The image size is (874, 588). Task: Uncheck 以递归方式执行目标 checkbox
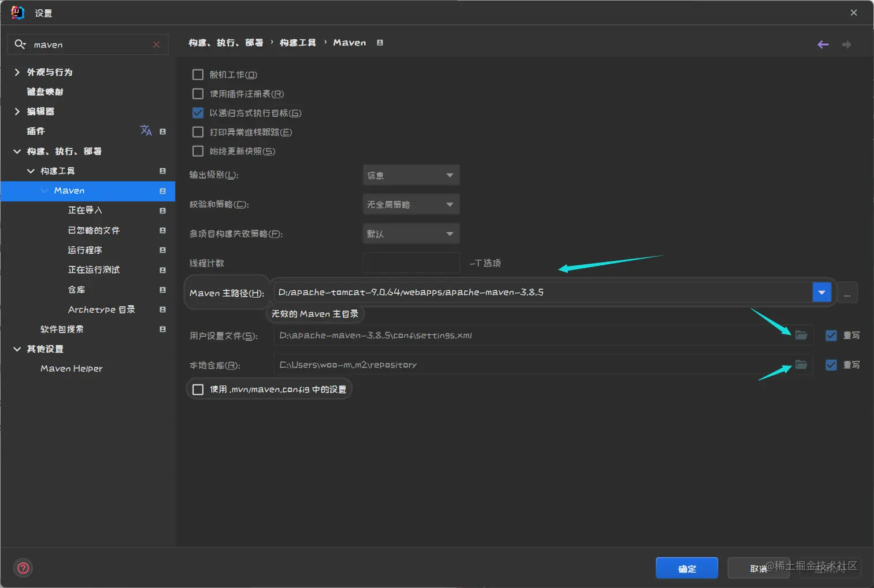click(198, 113)
